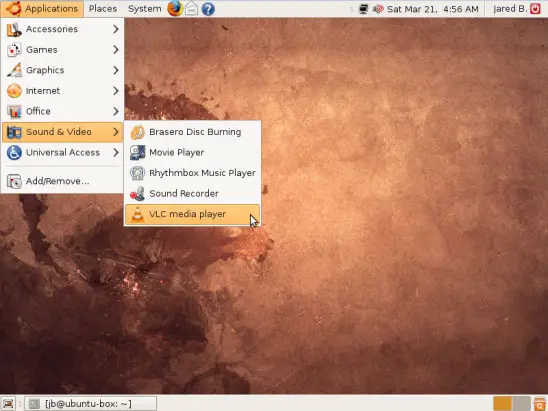Launch Firefox from the top panel icon

[x=175, y=8]
